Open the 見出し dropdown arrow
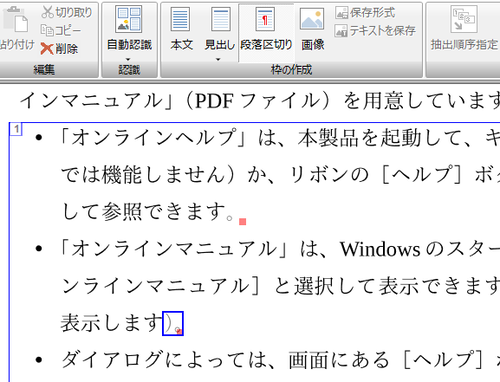 (x=218, y=59)
